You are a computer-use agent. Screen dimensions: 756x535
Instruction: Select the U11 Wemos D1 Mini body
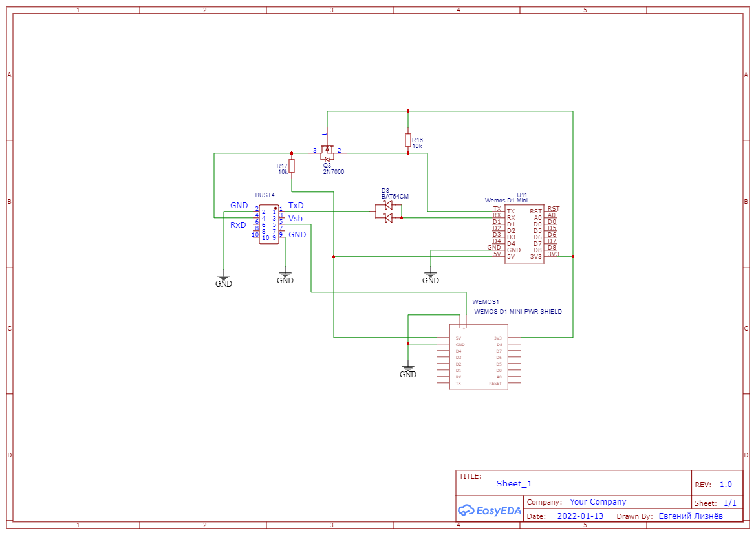(x=524, y=234)
